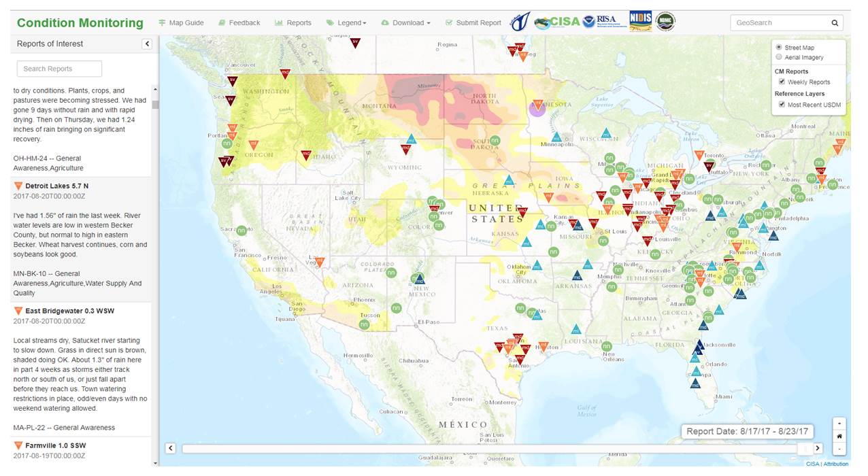
Task: Zoom in using the map plus button
Action: click(839, 423)
